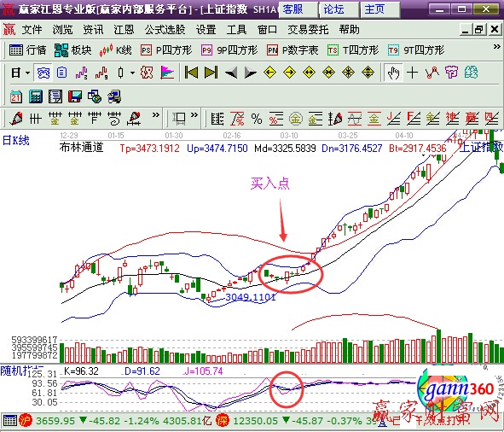Click the save floppy disk icon
The height and width of the screenshot is (432, 504).
coord(75,96)
